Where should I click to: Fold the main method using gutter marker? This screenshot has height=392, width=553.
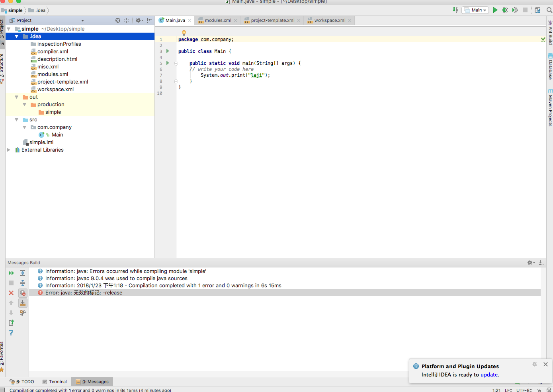(176, 63)
